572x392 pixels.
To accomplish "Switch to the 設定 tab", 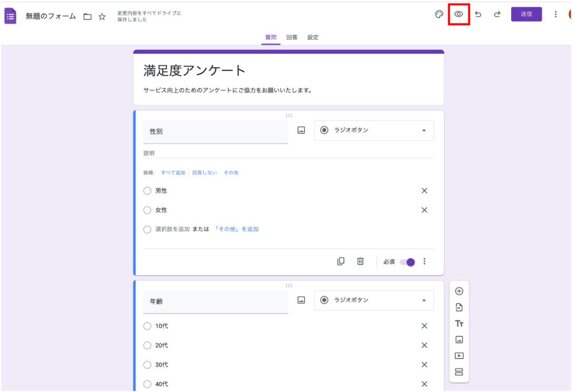I will click(313, 37).
